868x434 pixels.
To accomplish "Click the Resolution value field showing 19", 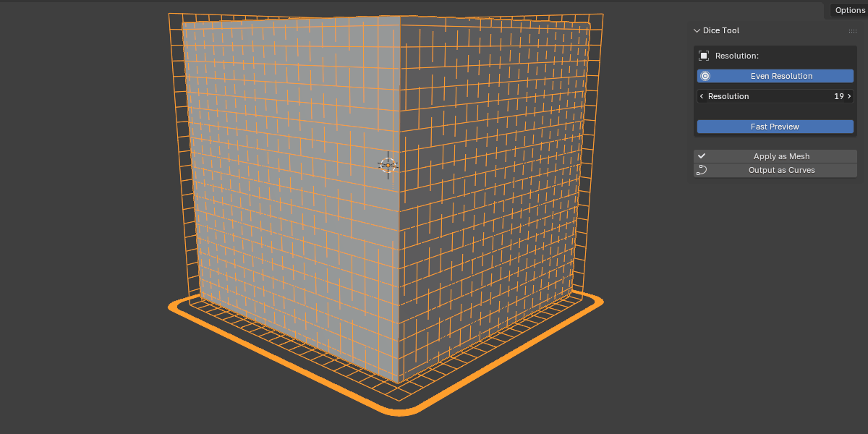I will [x=775, y=96].
